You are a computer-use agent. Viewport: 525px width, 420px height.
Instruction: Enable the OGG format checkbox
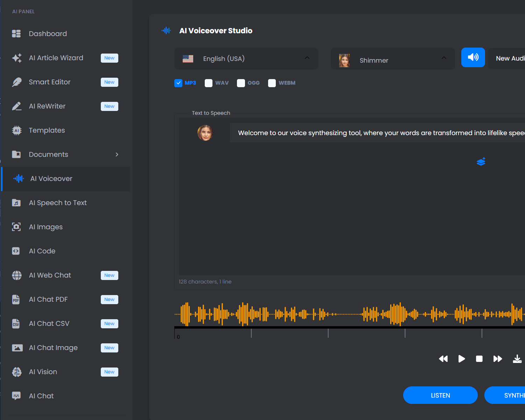click(241, 83)
